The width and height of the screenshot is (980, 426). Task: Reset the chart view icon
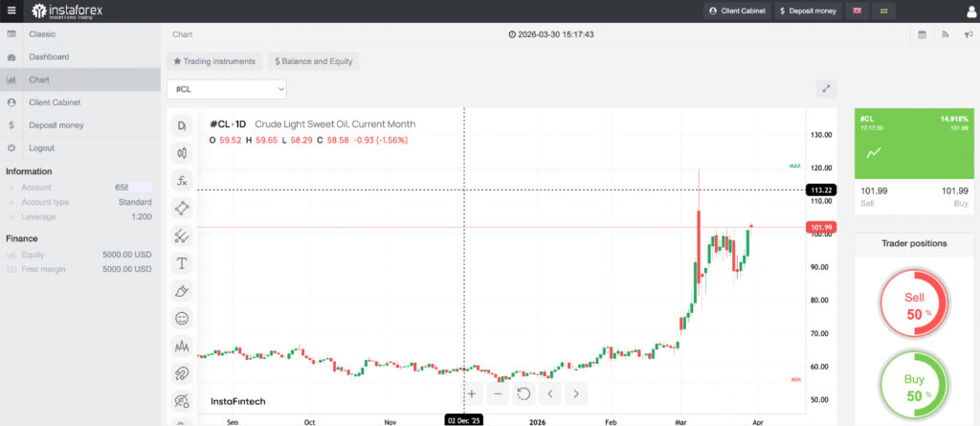523,393
